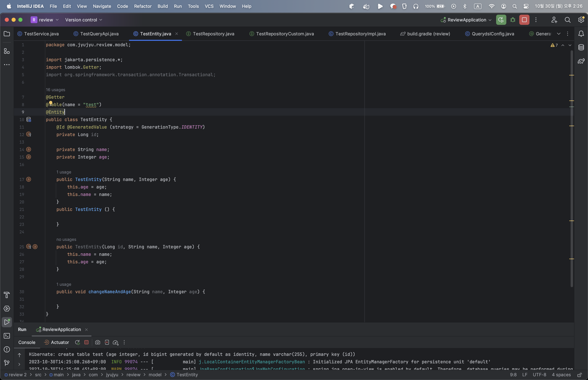Open the review project dropdown
Image resolution: width=588 pixels, height=380 pixels.
coord(45,20)
